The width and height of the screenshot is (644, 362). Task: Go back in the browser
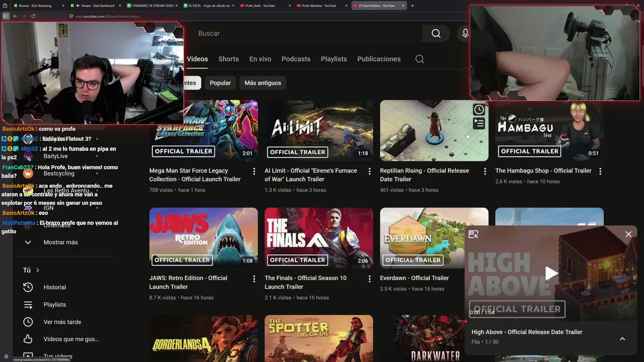(15, 16)
